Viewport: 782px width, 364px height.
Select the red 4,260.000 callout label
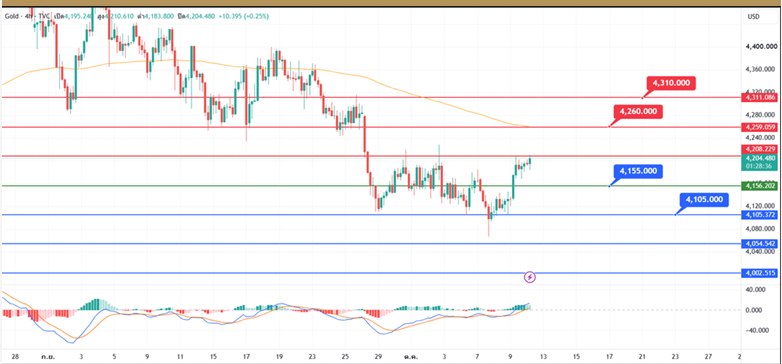[638, 112]
